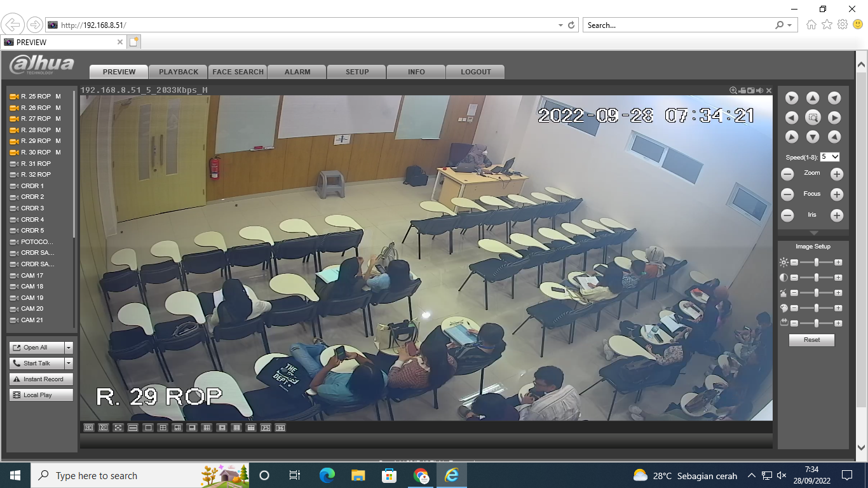Select the 25-window layout
868x488 pixels.
point(266,428)
